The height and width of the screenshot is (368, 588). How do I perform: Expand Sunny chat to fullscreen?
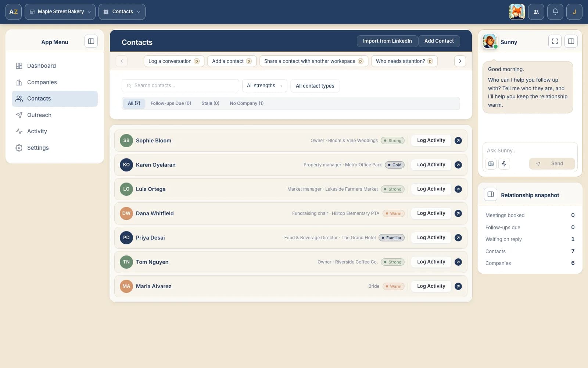tap(555, 41)
